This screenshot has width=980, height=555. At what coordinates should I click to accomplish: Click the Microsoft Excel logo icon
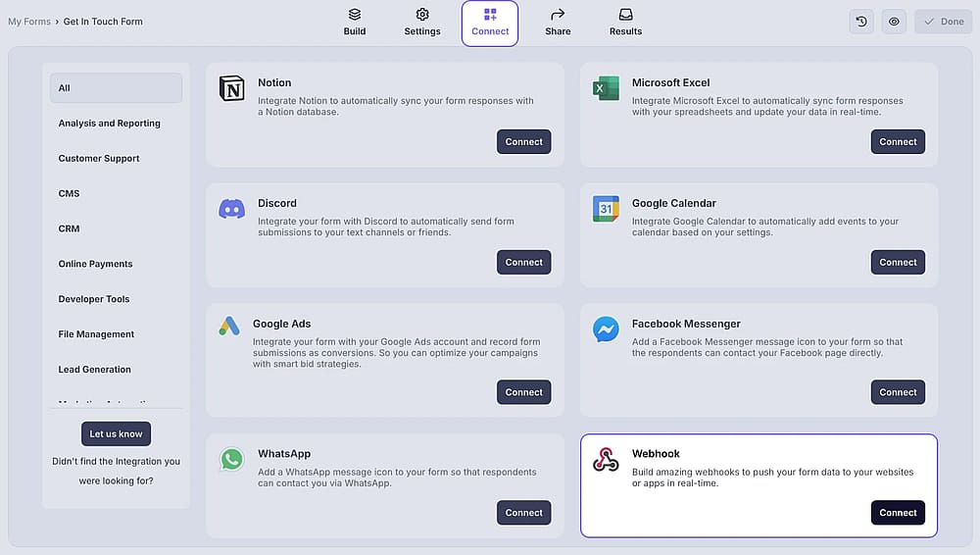(x=606, y=88)
